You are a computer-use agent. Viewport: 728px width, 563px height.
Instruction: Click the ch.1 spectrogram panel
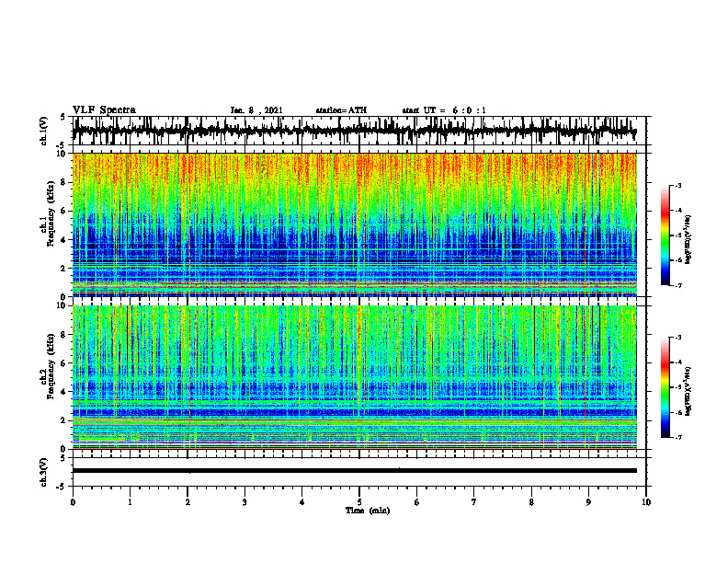[354, 224]
